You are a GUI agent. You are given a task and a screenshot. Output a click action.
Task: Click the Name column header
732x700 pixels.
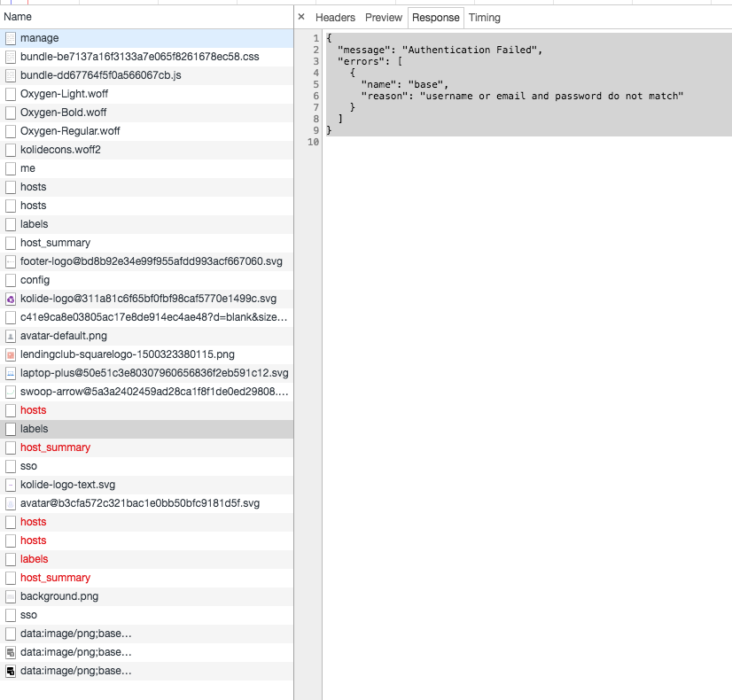pos(22,16)
